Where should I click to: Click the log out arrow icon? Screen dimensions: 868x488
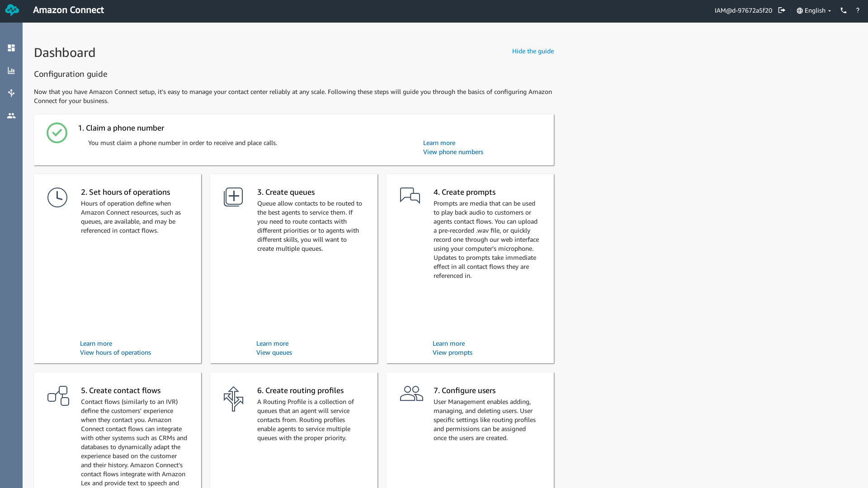[782, 10]
